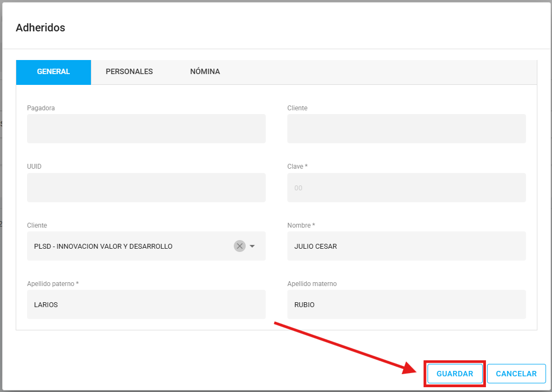Select the Apellido materno field with RUBIO
The height and width of the screenshot is (392, 552).
coord(406,304)
